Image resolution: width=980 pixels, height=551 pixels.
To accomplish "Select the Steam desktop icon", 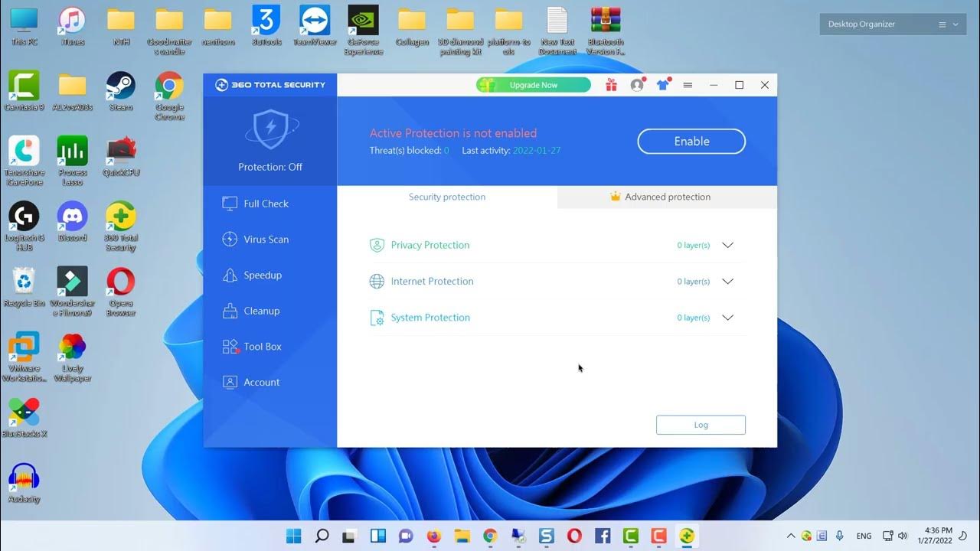I will [121, 91].
